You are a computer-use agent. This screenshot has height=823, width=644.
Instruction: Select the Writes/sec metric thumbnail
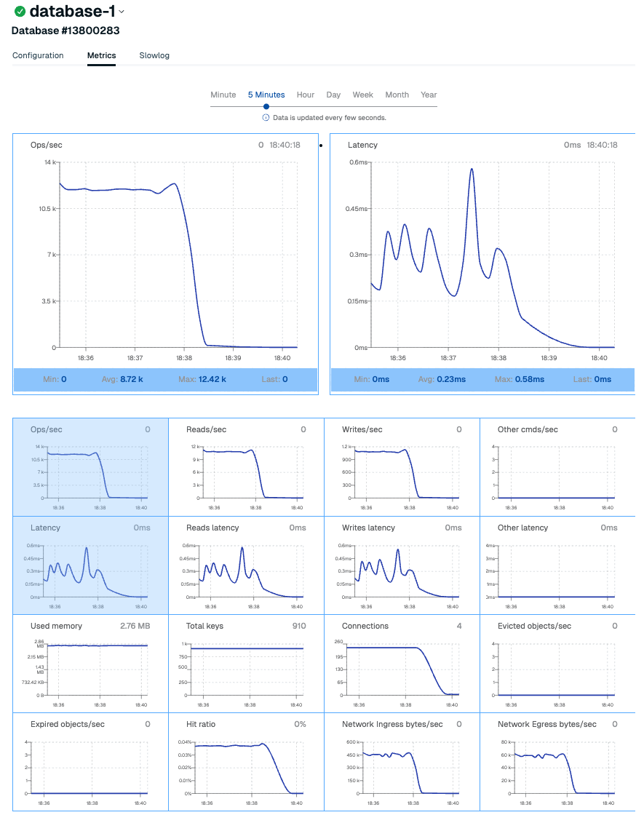pos(402,467)
